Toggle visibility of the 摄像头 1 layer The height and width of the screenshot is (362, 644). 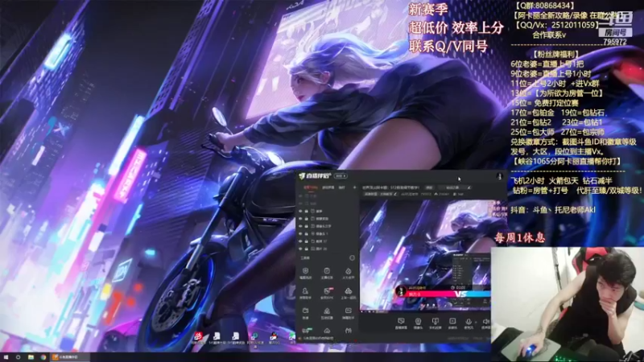click(300, 233)
